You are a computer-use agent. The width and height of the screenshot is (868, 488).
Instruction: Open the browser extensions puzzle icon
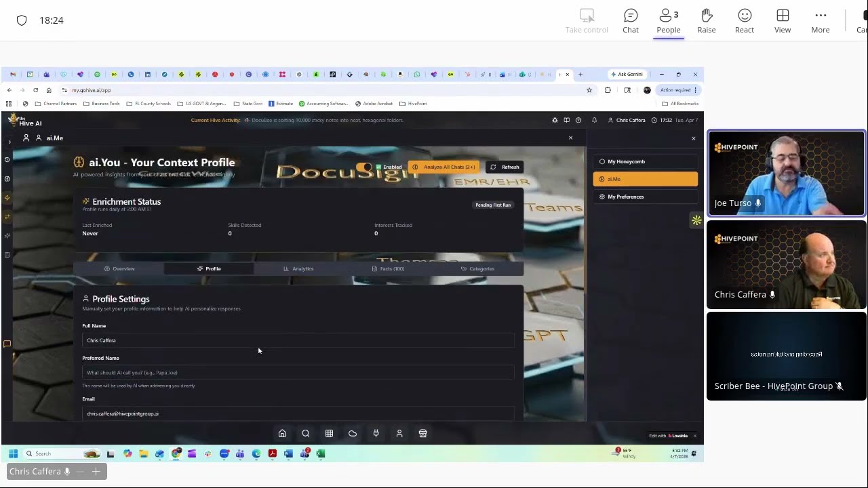tap(608, 90)
